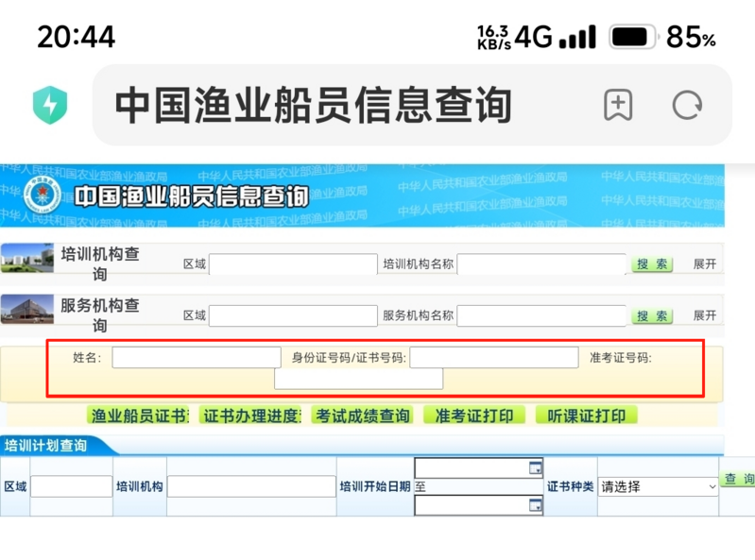Focus the 服务机构名称 input field
Viewport: 755px width, 560px height.
click(x=541, y=315)
